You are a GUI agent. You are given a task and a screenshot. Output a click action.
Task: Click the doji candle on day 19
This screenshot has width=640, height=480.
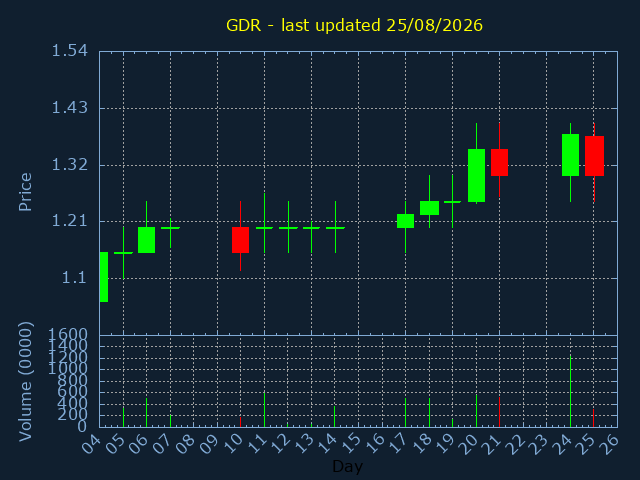[x=452, y=202]
